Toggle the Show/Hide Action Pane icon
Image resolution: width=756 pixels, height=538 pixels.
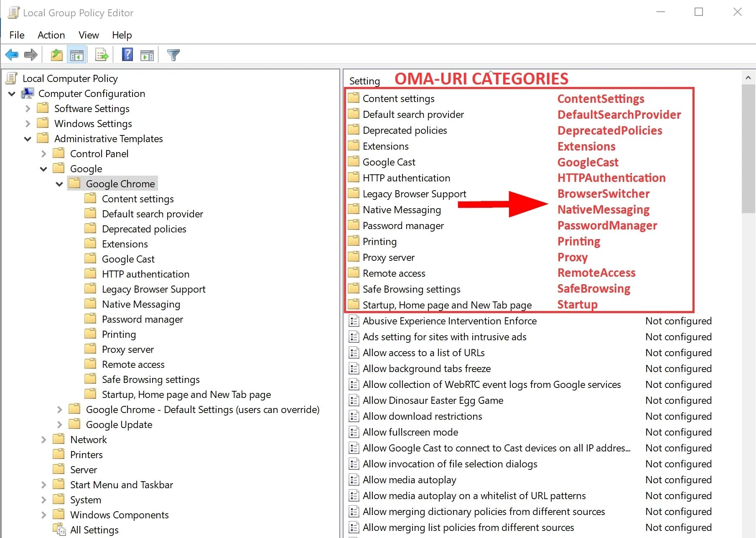147,55
